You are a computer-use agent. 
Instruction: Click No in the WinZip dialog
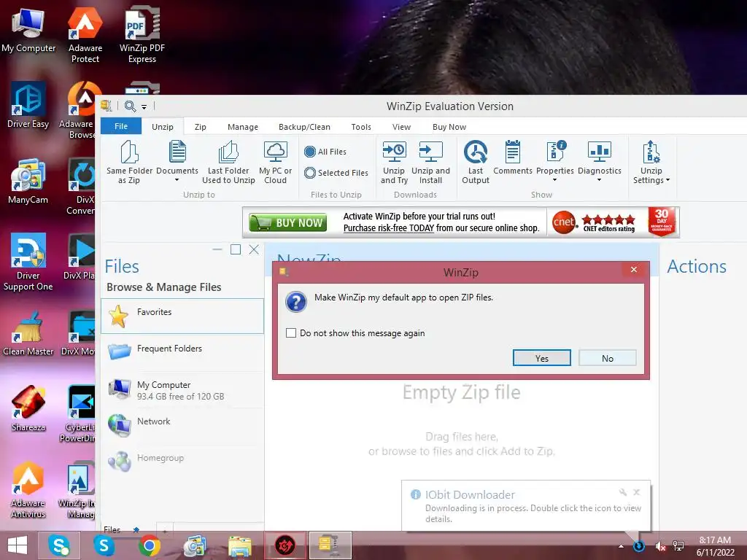[608, 358]
